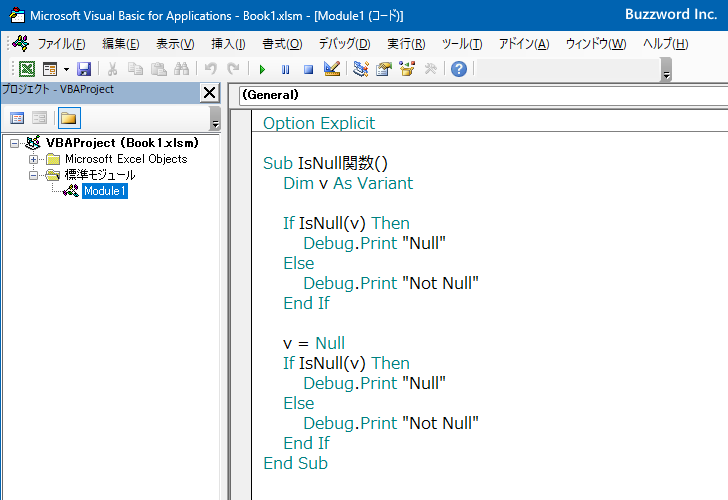Open the 編集(E) menu
This screenshot has width=728, height=500.
pyautogui.click(x=121, y=44)
